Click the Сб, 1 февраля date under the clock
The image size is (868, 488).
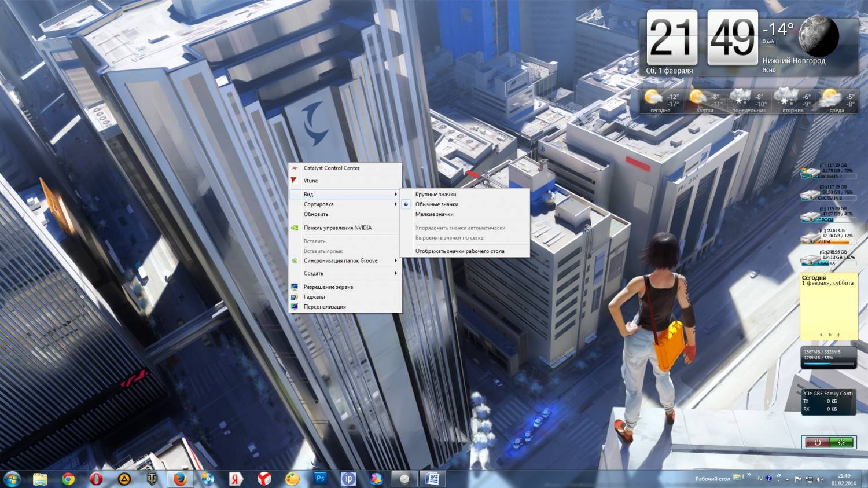[670, 71]
